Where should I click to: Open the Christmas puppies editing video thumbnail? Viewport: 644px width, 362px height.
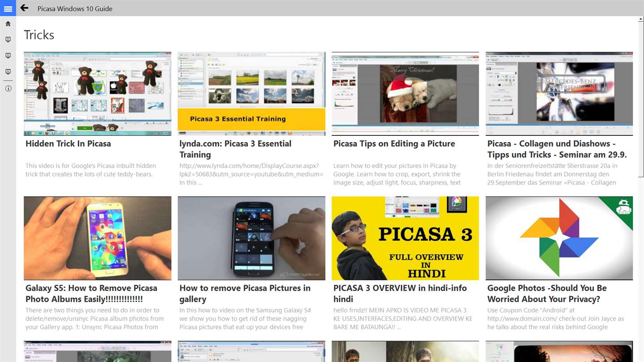click(x=405, y=94)
